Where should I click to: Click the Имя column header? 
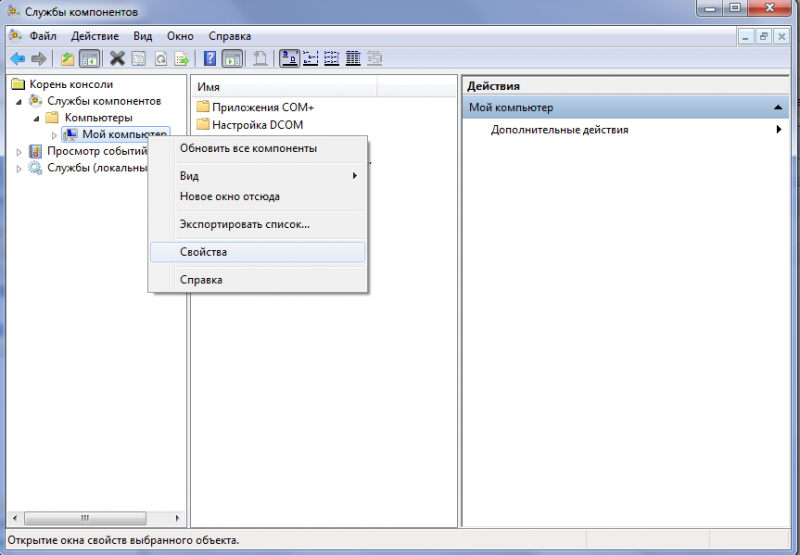[x=285, y=87]
